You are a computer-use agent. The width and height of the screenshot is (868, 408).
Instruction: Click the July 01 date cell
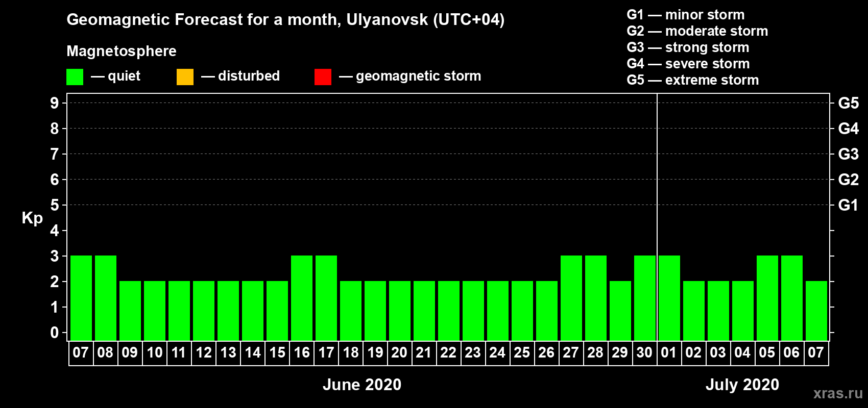pyautogui.click(x=669, y=353)
